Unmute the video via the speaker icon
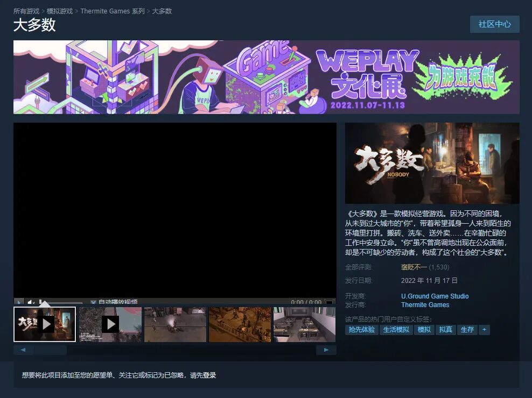This screenshot has height=398, width=532. click(x=31, y=302)
